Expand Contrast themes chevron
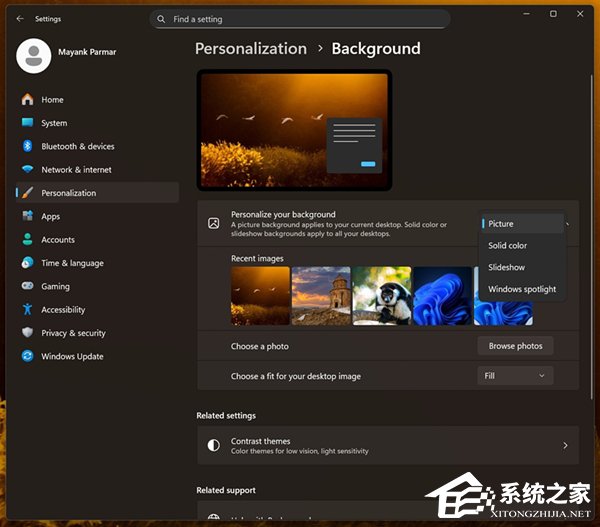 pyautogui.click(x=565, y=445)
